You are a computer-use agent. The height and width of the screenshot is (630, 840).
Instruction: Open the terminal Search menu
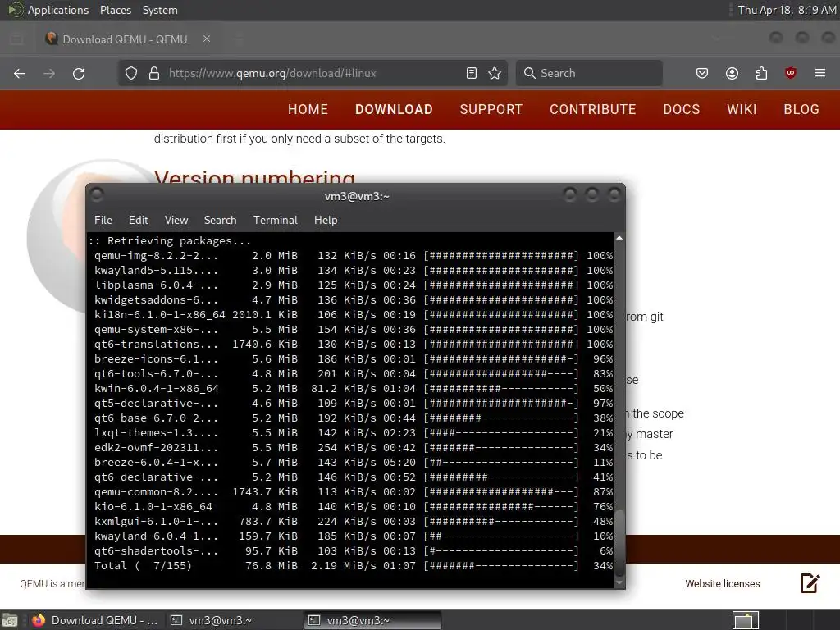(x=220, y=220)
